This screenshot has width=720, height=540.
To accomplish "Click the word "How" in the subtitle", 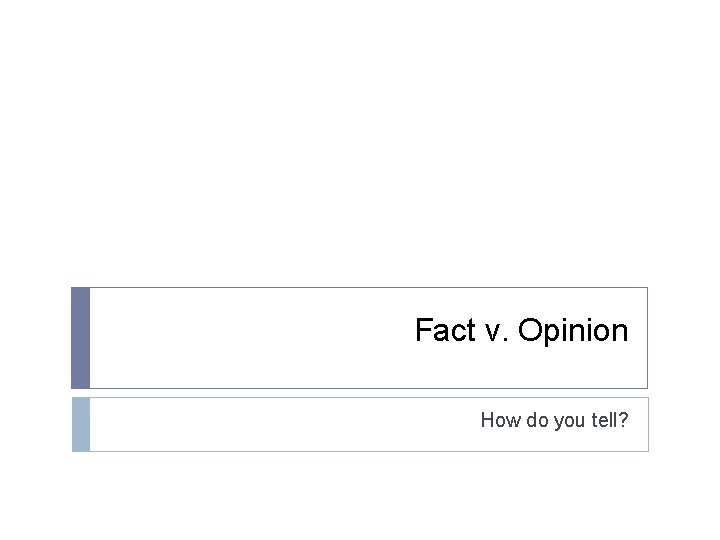I will click(x=498, y=420).
